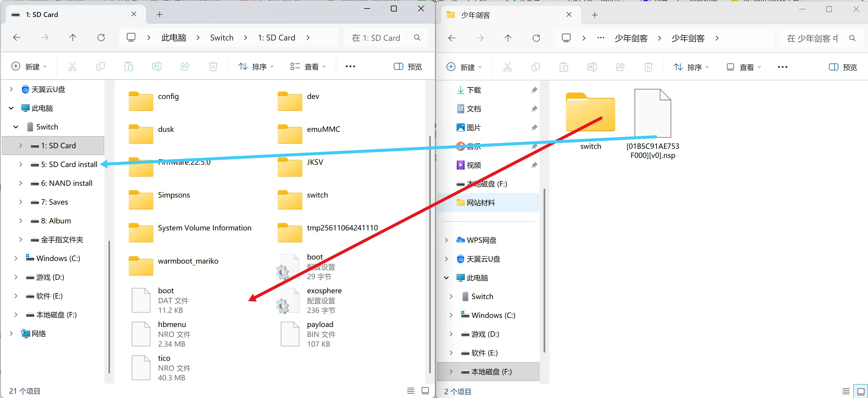Select 8: Album in left tree
Image resolution: width=868 pixels, height=398 pixels.
coord(53,221)
